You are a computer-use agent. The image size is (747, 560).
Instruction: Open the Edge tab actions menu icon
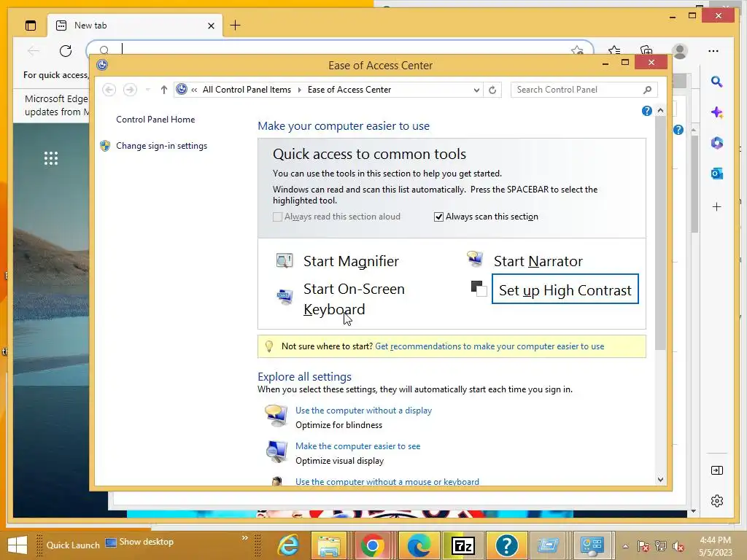31,26
